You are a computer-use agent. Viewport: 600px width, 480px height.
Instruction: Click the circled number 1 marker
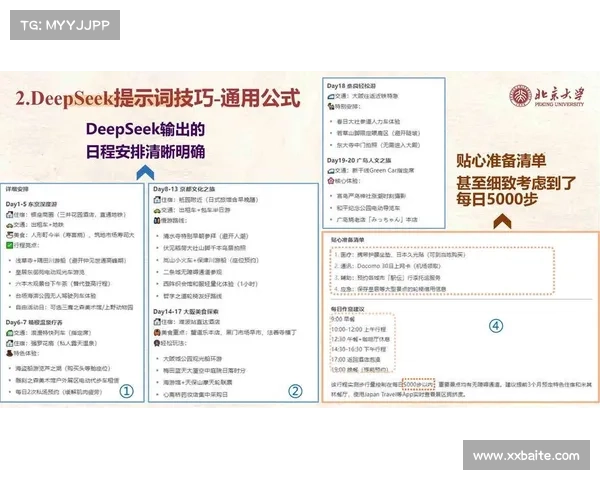pyautogui.click(x=126, y=392)
